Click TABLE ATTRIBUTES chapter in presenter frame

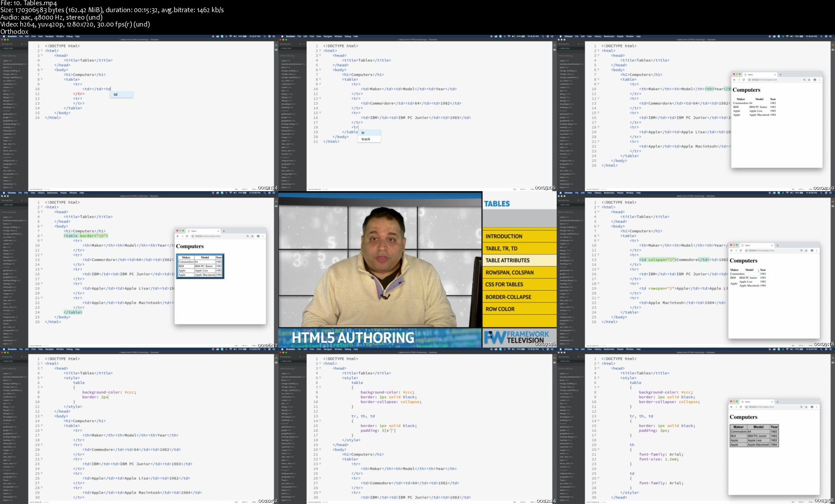pos(508,260)
